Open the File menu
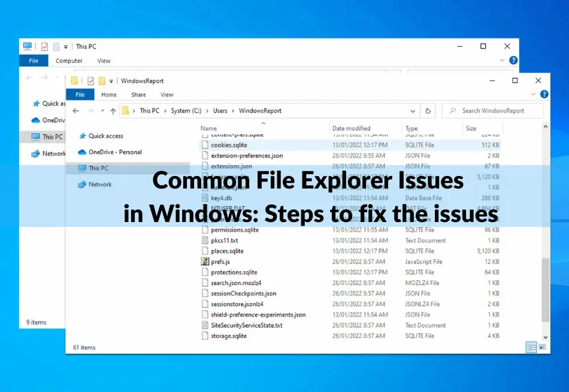The image size is (569, 392). pyautogui.click(x=80, y=94)
